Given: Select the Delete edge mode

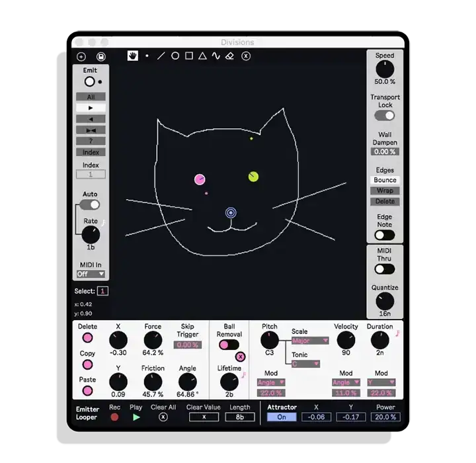Looking at the screenshot, I should coord(385,202).
